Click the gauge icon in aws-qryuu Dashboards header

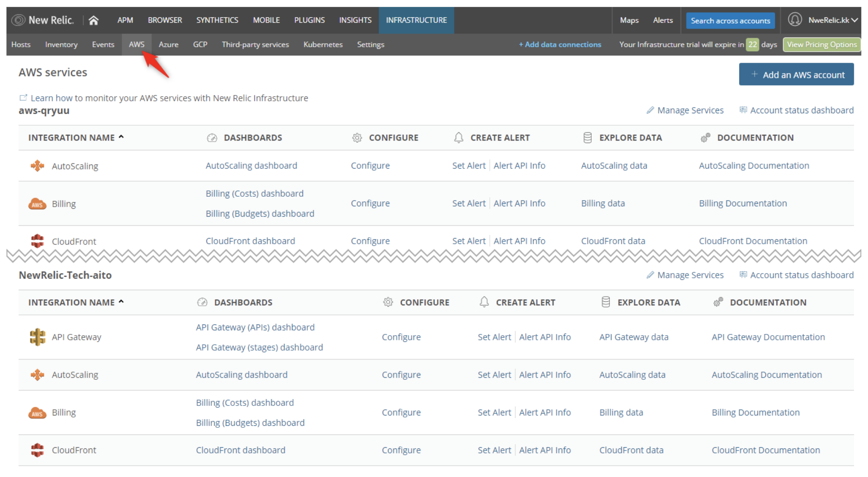(x=212, y=138)
